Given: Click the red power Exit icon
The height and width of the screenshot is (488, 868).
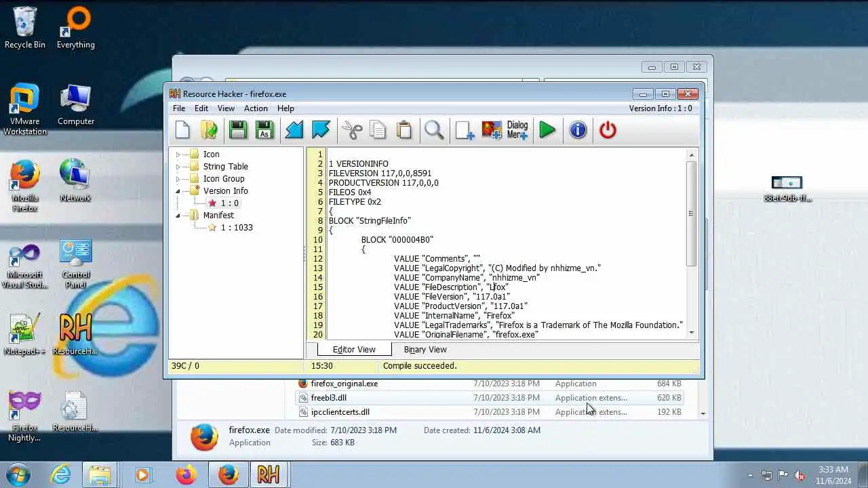Looking at the screenshot, I should pyautogui.click(x=608, y=129).
